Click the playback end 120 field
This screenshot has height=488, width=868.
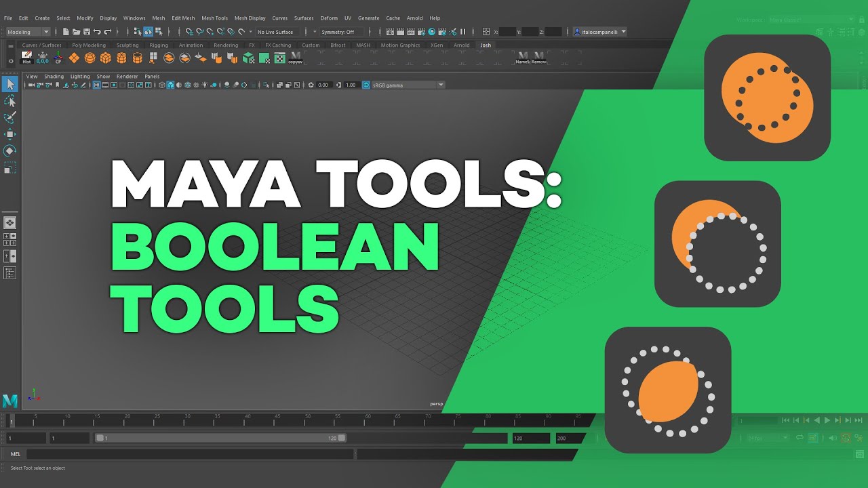[531, 439]
